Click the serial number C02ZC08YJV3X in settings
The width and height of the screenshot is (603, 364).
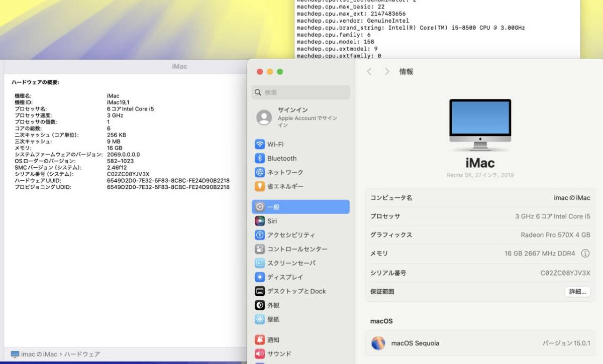click(565, 273)
